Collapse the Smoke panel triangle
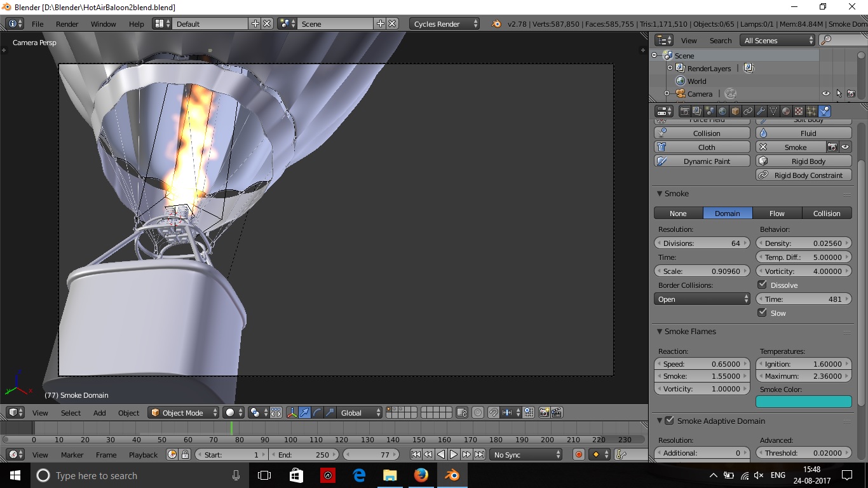The height and width of the screenshot is (488, 868). point(659,194)
